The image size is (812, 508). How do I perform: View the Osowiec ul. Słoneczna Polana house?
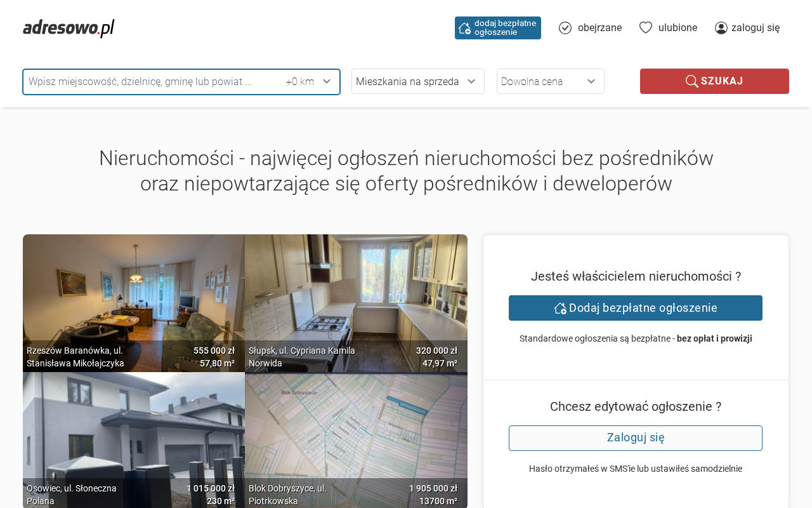point(134,439)
